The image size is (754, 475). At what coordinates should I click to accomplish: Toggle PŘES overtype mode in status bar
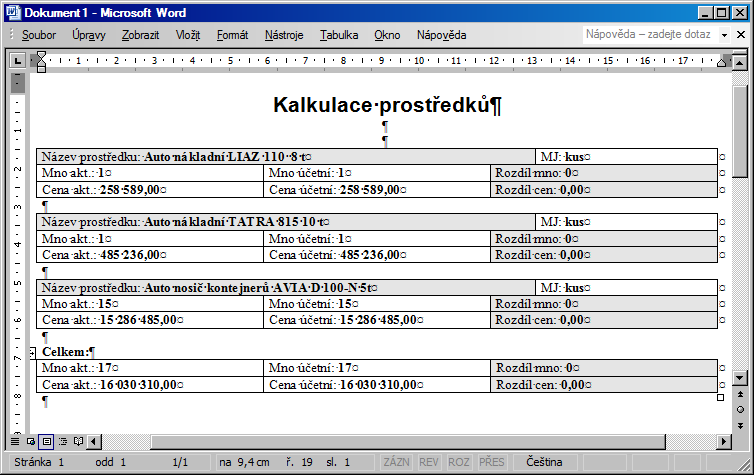[491, 462]
